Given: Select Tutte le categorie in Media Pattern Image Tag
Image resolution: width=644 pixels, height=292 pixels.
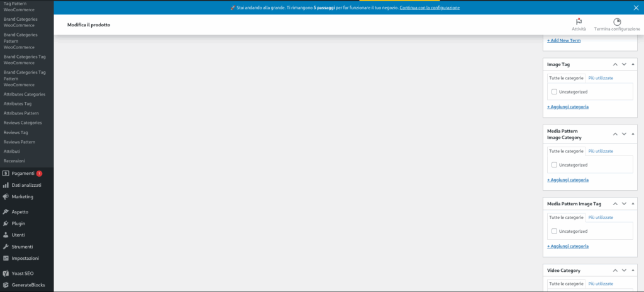Looking at the screenshot, I should [x=566, y=218].
